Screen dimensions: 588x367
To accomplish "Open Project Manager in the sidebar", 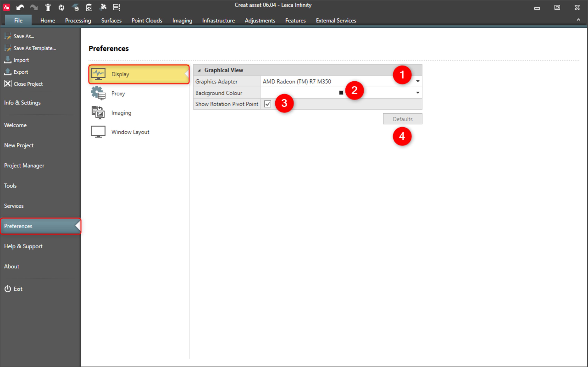I will click(24, 166).
